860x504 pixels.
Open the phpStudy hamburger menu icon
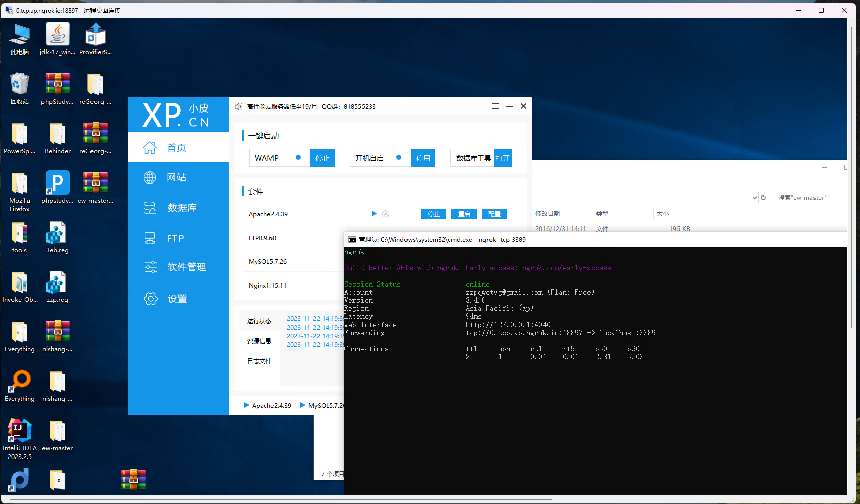(x=495, y=106)
